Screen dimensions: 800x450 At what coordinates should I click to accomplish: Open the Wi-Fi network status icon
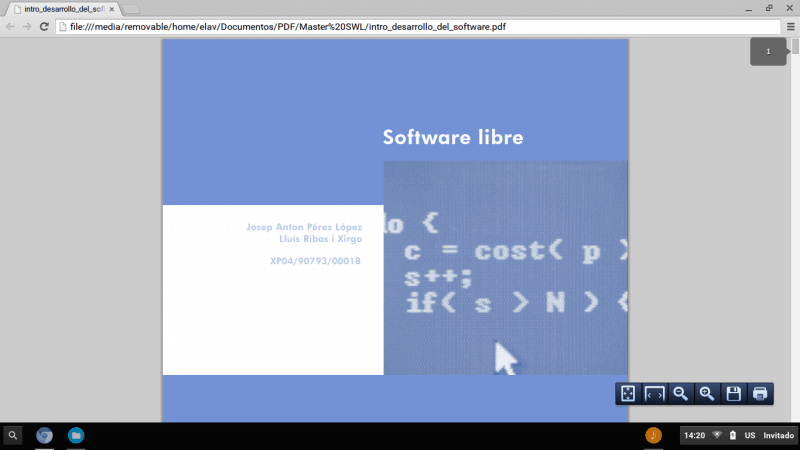717,435
